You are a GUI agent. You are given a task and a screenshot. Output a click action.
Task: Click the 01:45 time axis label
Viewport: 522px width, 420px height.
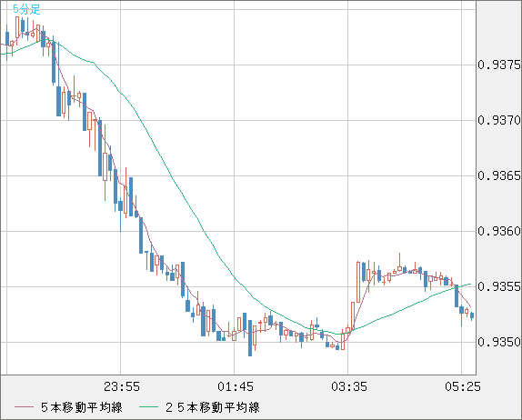click(x=236, y=386)
